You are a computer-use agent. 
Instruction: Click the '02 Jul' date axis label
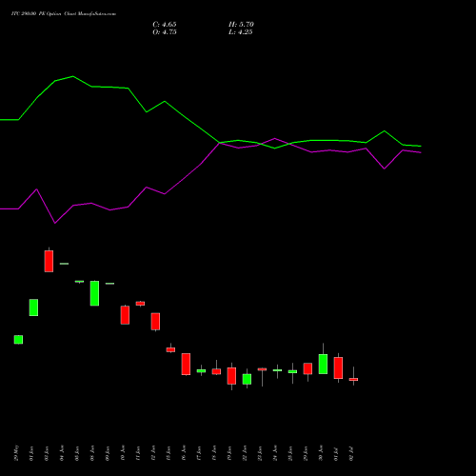pos(351,454)
